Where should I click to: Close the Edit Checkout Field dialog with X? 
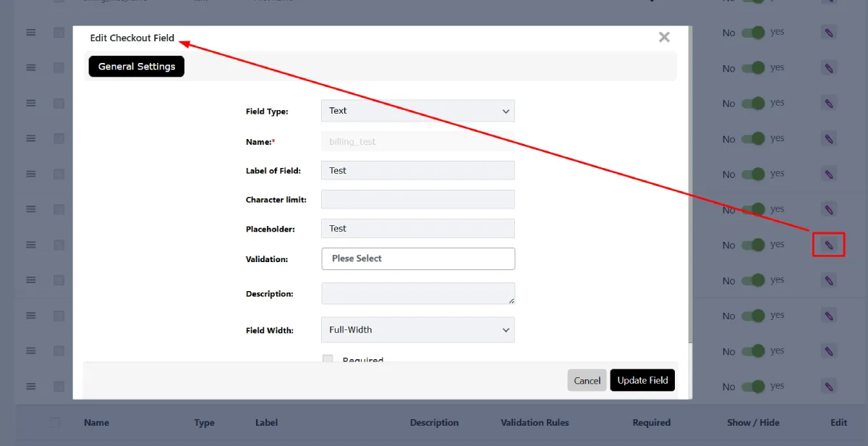(x=664, y=37)
